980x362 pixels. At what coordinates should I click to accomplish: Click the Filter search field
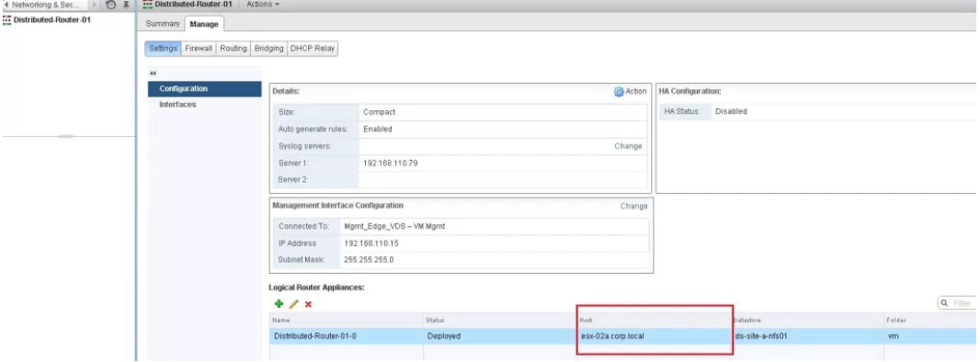tap(959, 302)
